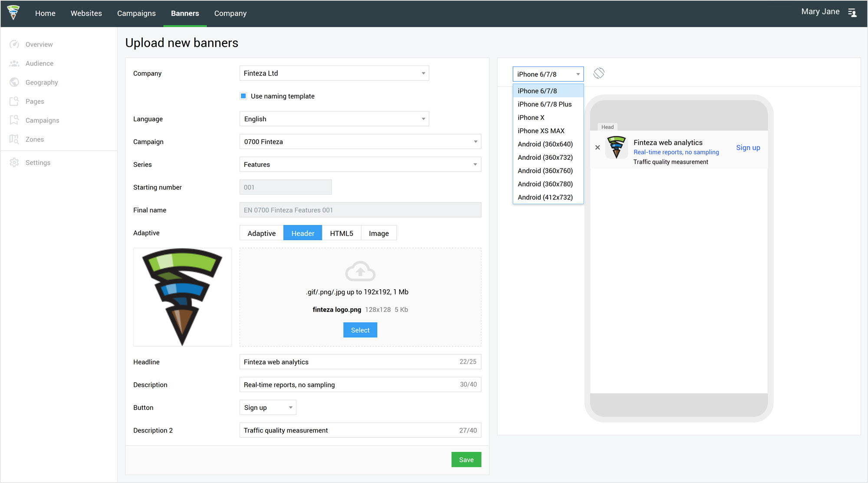
Task: Click the Starting number input field
Action: click(285, 187)
